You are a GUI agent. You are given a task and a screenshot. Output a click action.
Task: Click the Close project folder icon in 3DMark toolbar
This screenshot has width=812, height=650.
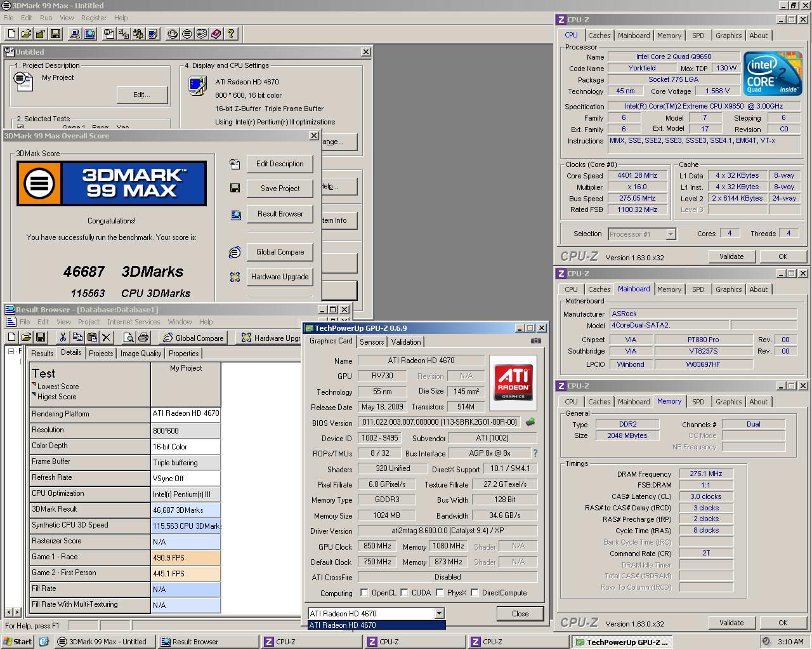pyautogui.click(x=41, y=34)
